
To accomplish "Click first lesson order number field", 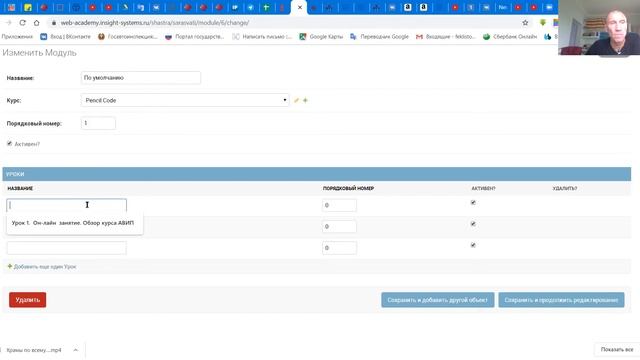I will (339, 205).
